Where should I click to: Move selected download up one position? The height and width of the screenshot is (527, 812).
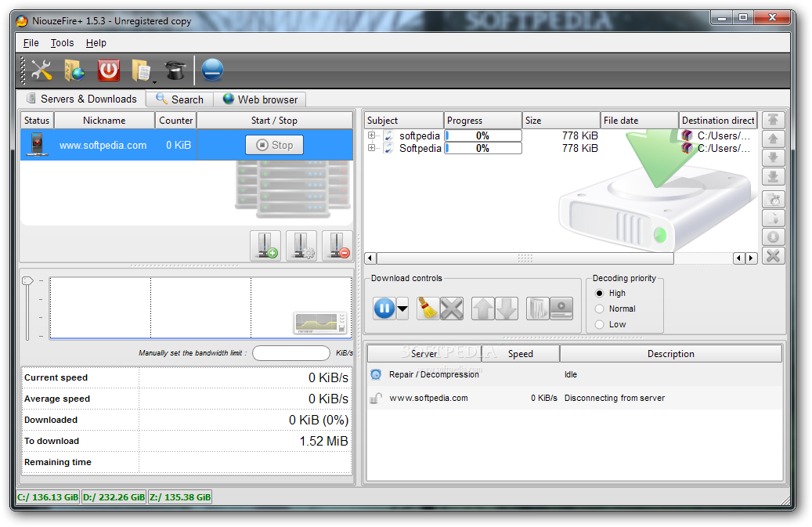point(773,139)
